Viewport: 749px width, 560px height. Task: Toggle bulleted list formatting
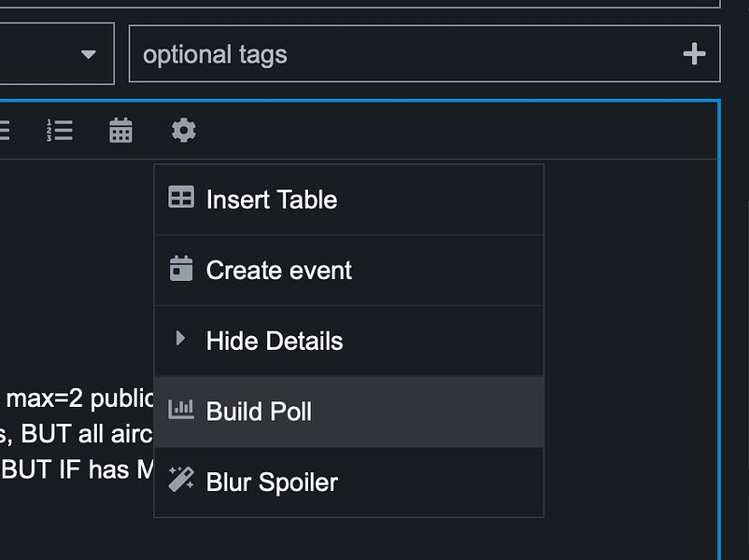pyautogui.click(x=4, y=130)
